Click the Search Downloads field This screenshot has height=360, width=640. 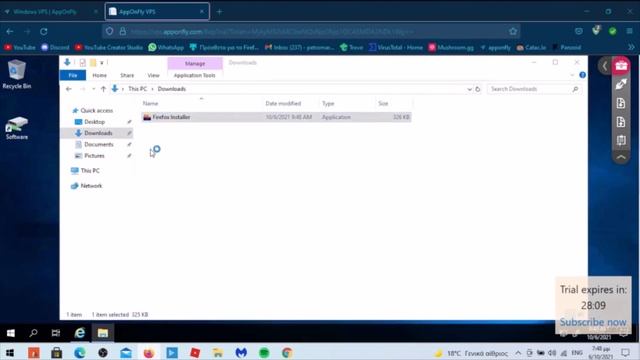pyautogui.click(x=534, y=89)
